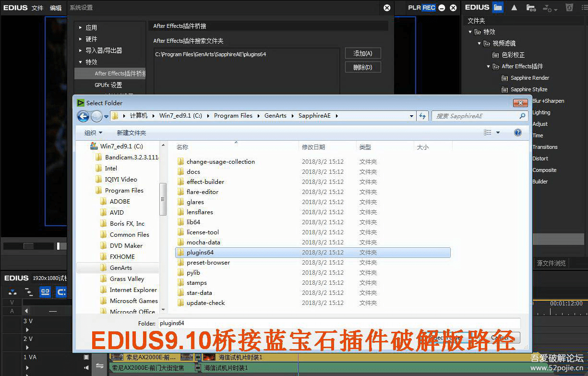
Task: Click the 删除(D) button
Action: [x=363, y=67]
